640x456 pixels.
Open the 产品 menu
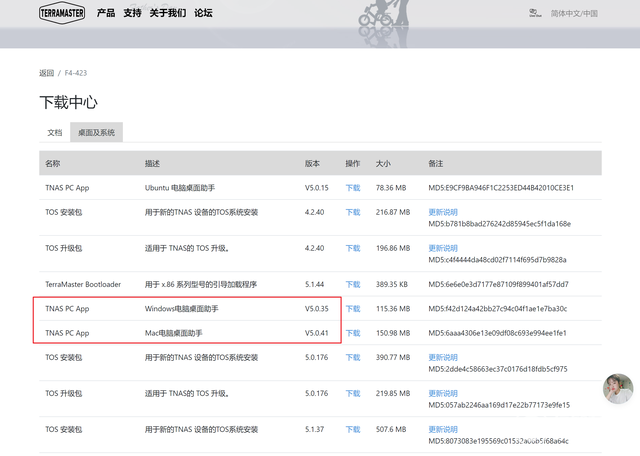tap(106, 13)
